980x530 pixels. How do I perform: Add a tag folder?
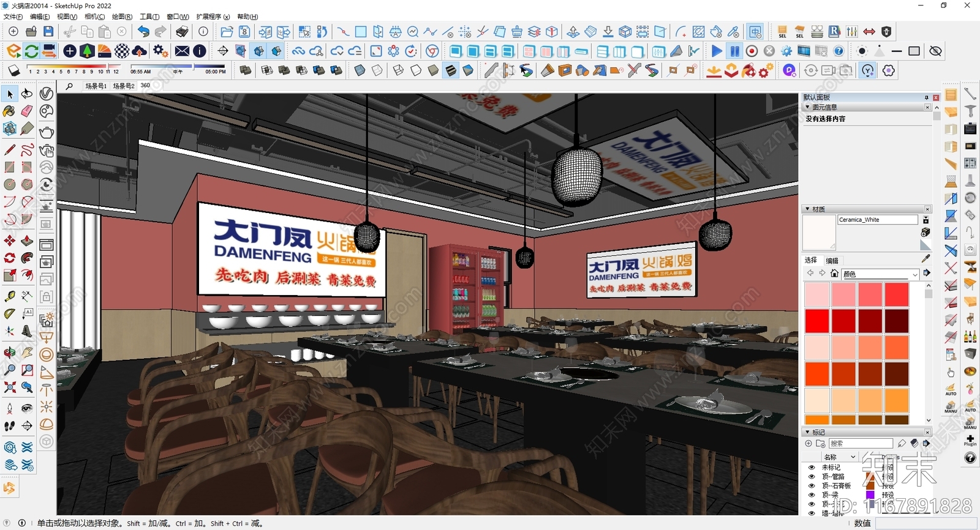coord(821,443)
